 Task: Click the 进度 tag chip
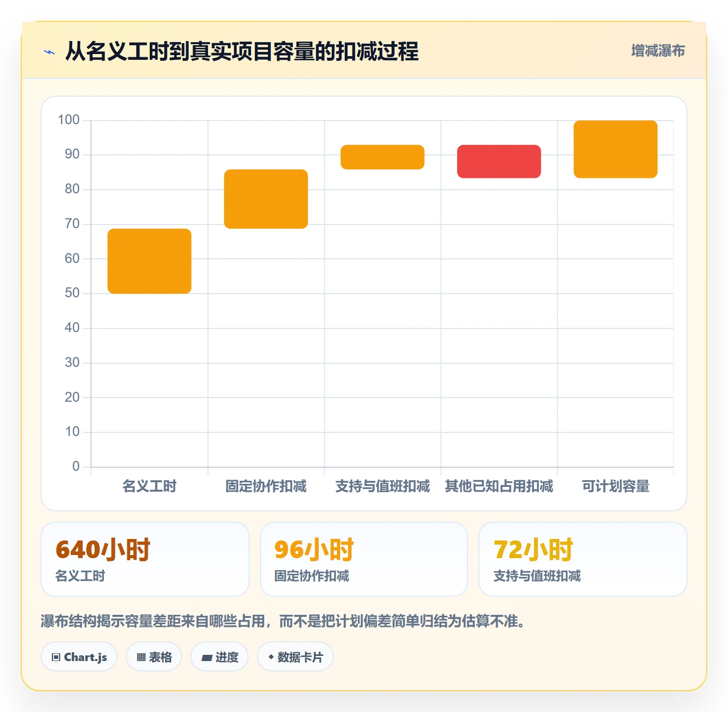click(219, 657)
